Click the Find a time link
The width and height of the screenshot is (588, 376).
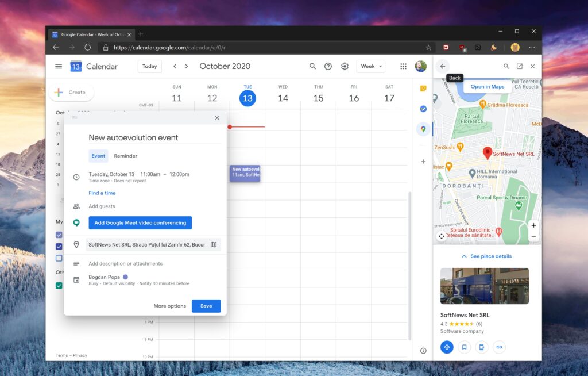pos(102,193)
